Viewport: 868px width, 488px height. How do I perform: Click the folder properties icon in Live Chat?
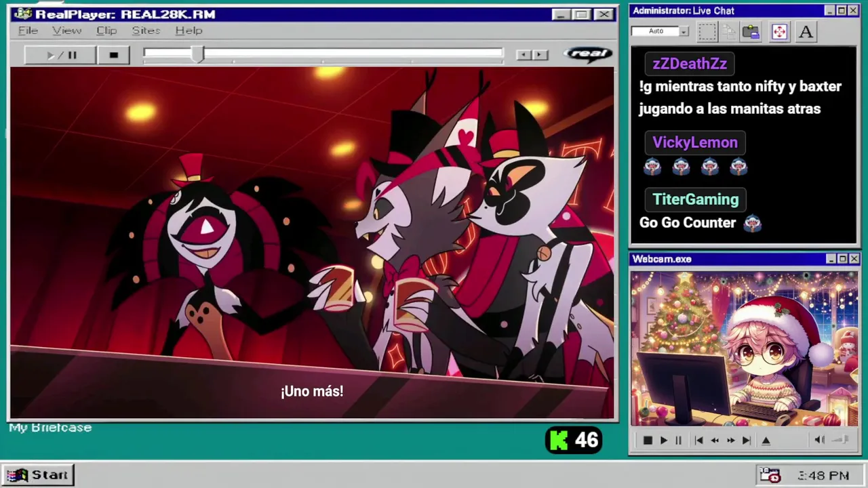751,31
